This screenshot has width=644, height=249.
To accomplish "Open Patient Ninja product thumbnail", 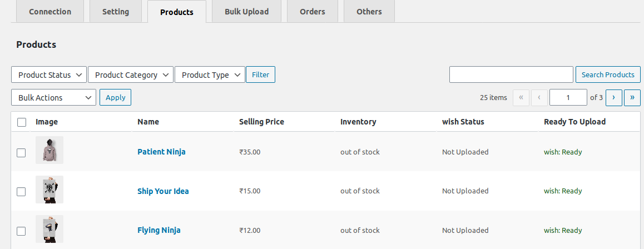I will click(49, 150).
